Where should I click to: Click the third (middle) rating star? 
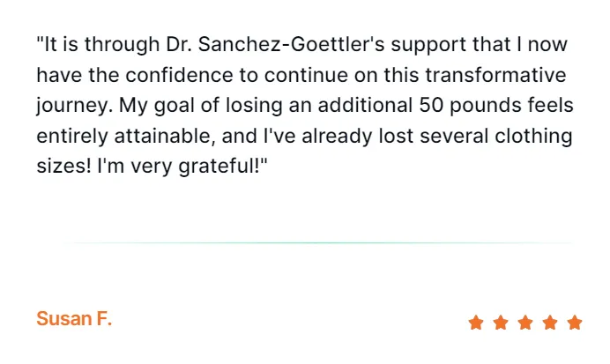525,323
